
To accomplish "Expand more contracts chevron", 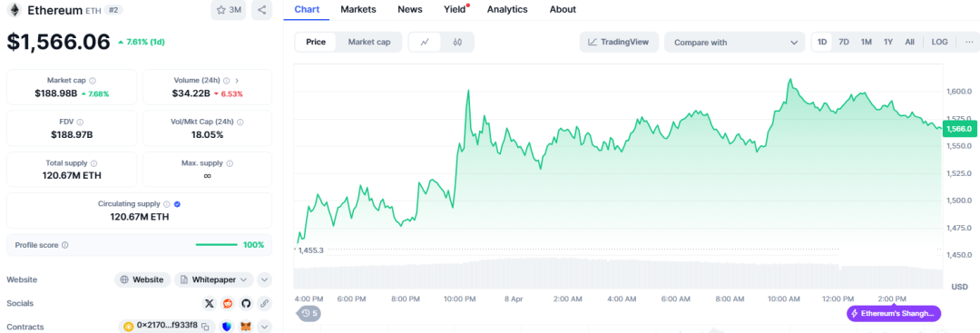I will [x=264, y=326].
